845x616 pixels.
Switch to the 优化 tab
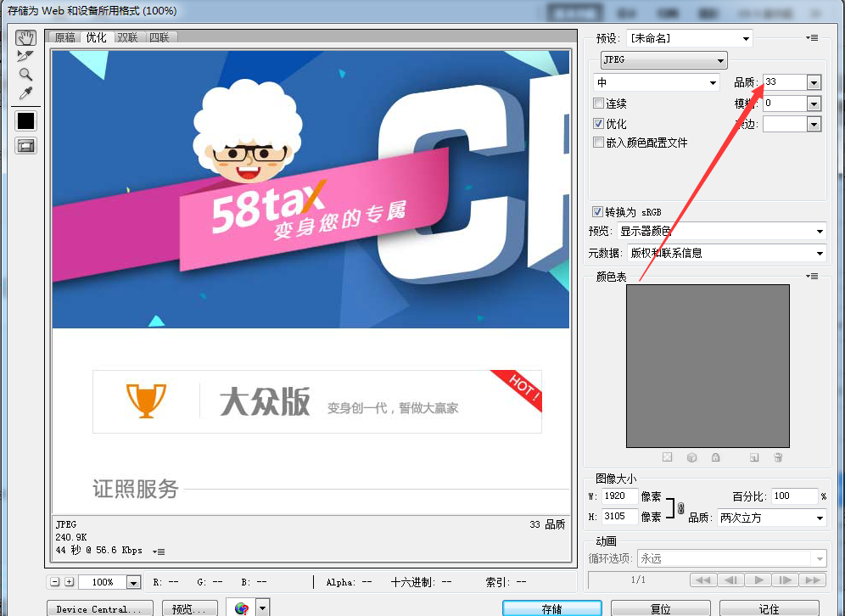(x=97, y=37)
